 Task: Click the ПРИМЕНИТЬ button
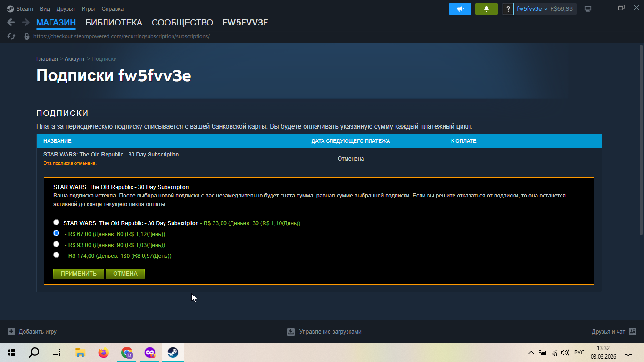coord(79,274)
